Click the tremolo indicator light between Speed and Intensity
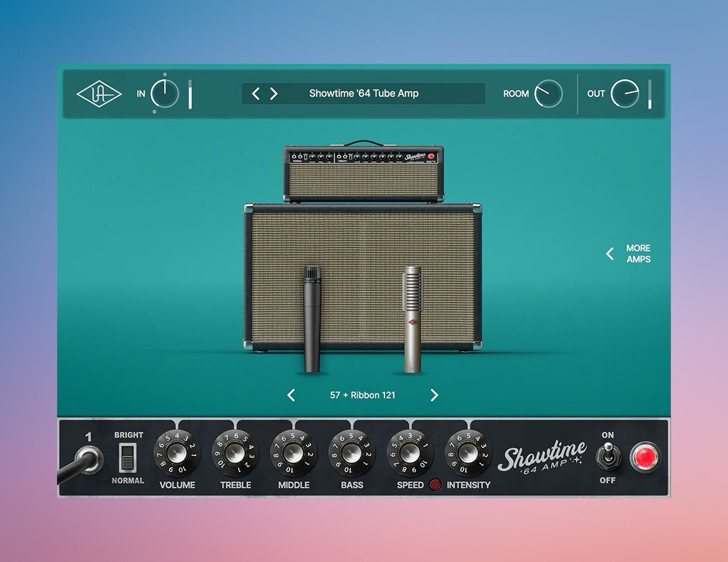The height and width of the screenshot is (562, 728). 435,485
